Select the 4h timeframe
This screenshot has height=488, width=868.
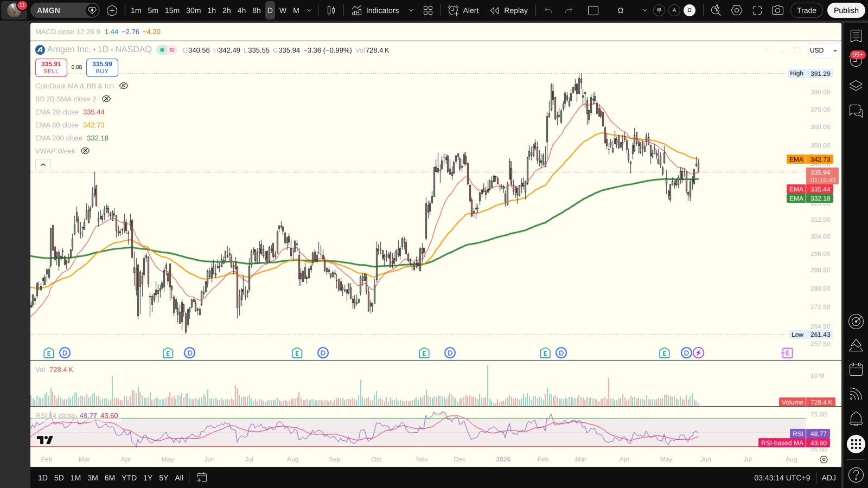(241, 10)
